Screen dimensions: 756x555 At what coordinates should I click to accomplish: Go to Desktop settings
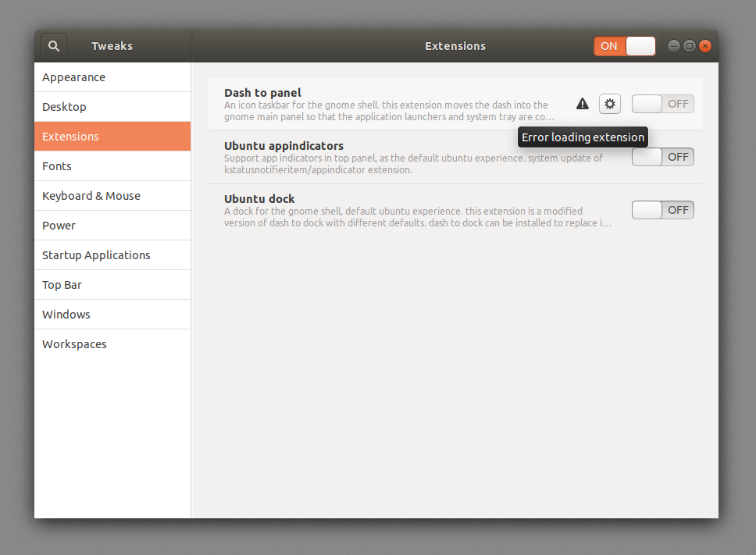[x=112, y=107]
